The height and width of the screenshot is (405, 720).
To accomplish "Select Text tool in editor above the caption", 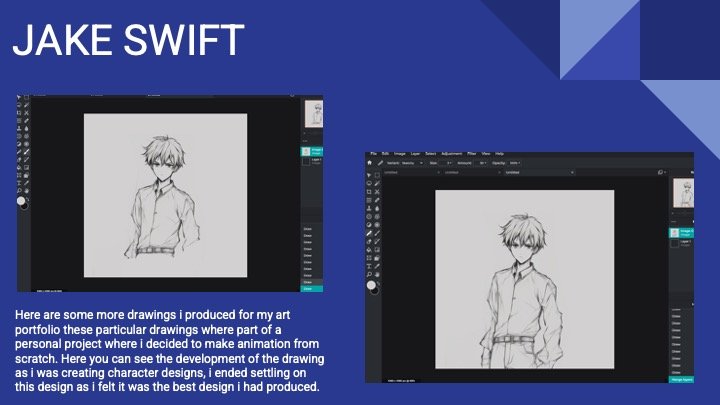I will click(19, 182).
